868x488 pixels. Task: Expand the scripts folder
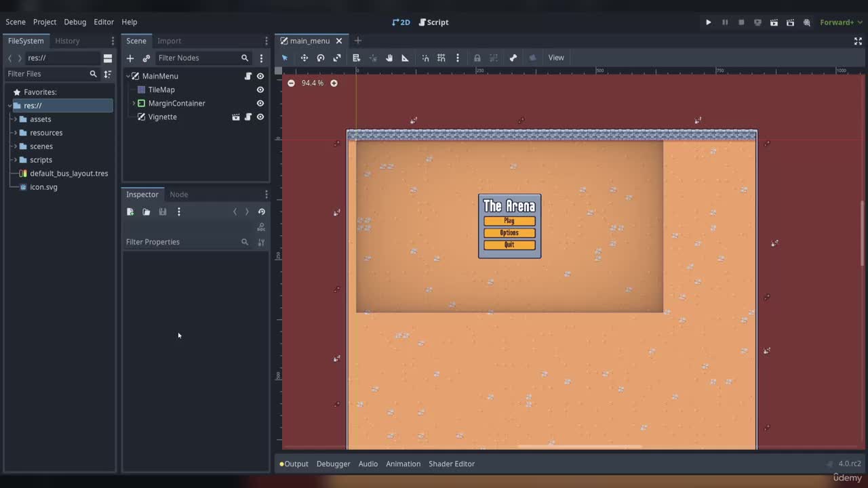pos(15,160)
